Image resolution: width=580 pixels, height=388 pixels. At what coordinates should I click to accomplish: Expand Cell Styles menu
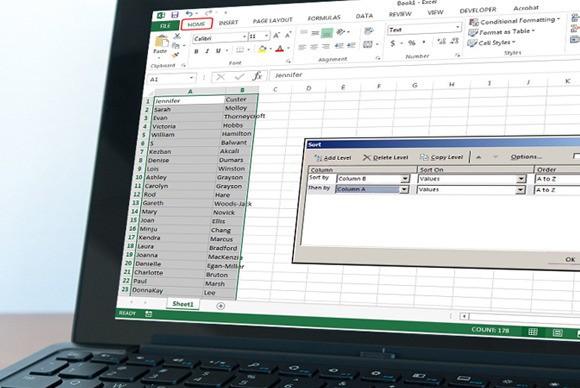click(x=491, y=43)
